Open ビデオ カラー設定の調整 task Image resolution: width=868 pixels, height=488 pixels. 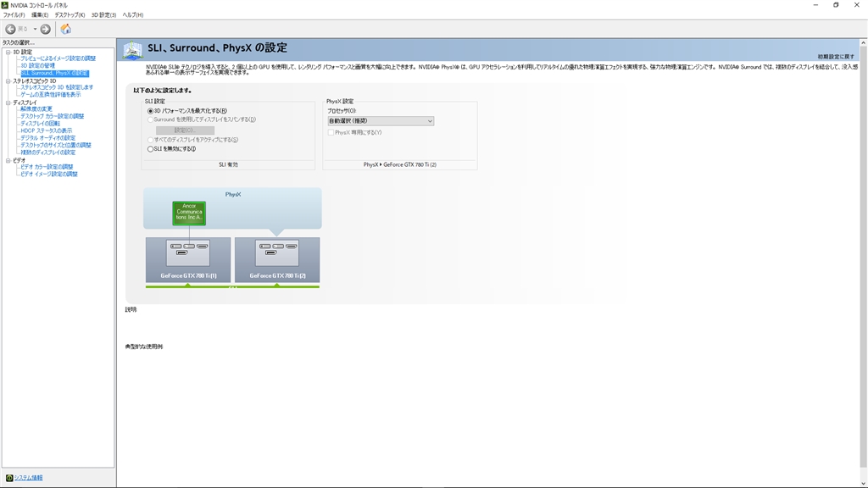coord(47,167)
